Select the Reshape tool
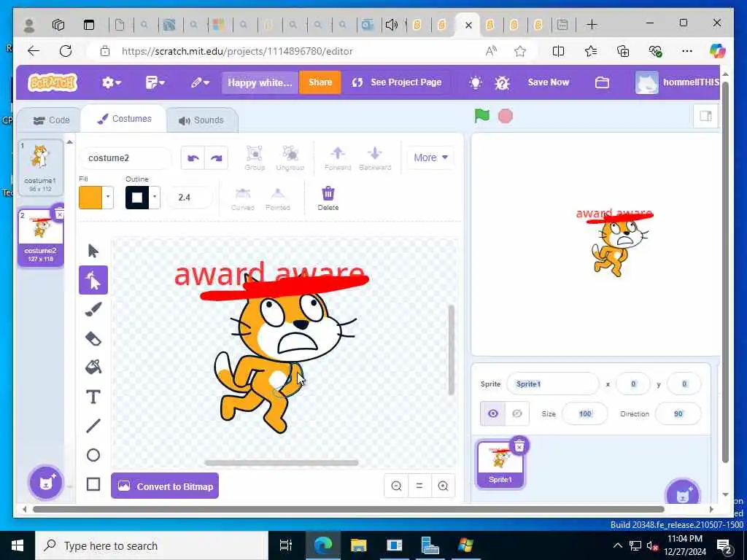 coord(93,280)
